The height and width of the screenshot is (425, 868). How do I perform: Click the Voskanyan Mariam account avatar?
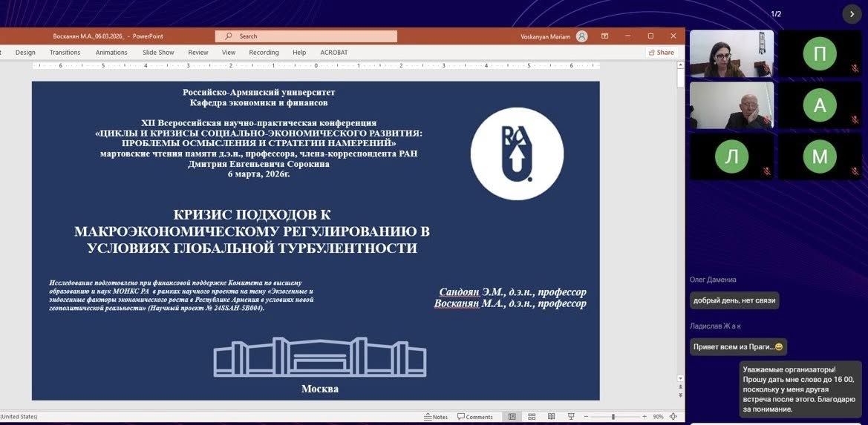[x=581, y=36]
